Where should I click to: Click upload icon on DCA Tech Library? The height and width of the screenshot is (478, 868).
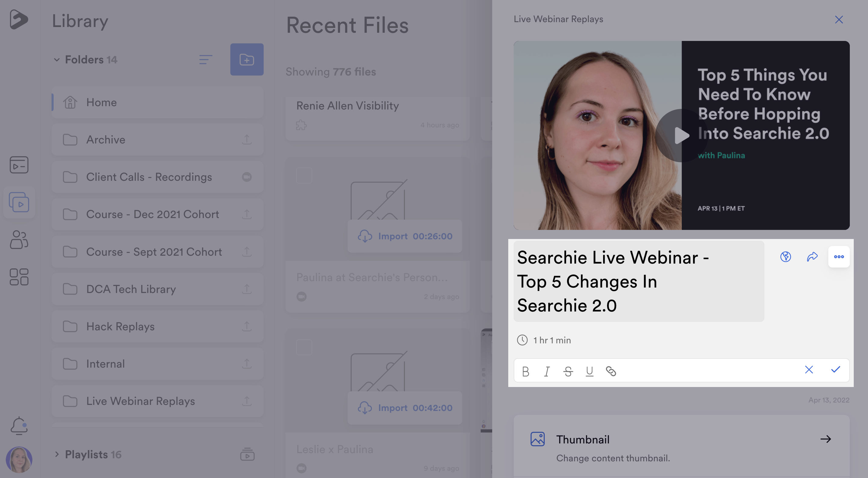click(x=247, y=289)
